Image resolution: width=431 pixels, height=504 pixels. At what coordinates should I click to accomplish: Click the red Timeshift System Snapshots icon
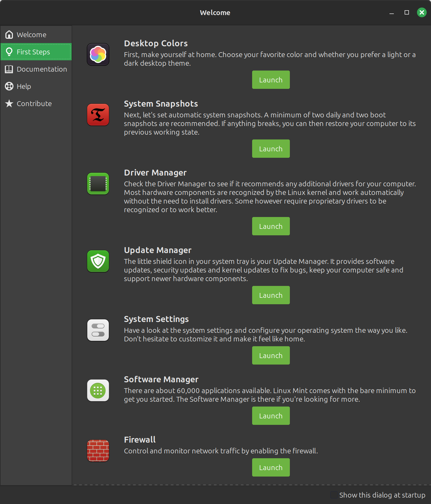click(98, 115)
